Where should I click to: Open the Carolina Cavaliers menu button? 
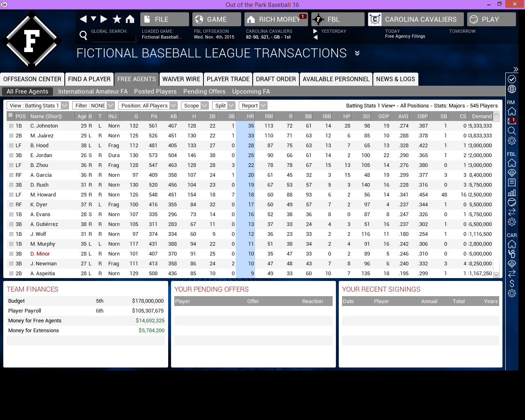(415, 19)
